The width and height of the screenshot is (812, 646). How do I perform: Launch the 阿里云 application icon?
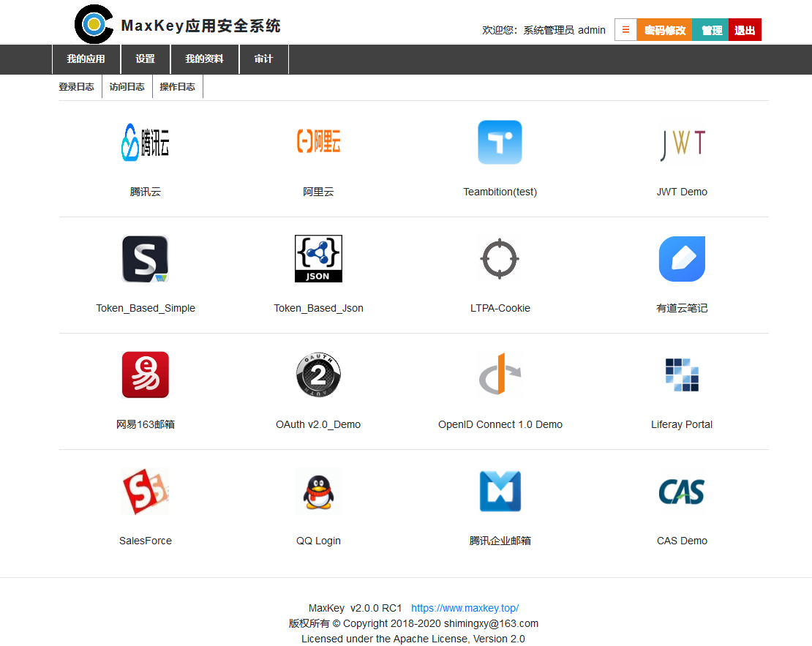click(318, 141)
